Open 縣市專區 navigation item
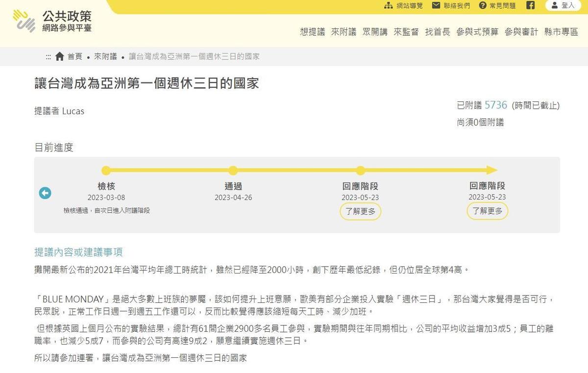Viewport: 588px width, 373px height. click(561, 32)
